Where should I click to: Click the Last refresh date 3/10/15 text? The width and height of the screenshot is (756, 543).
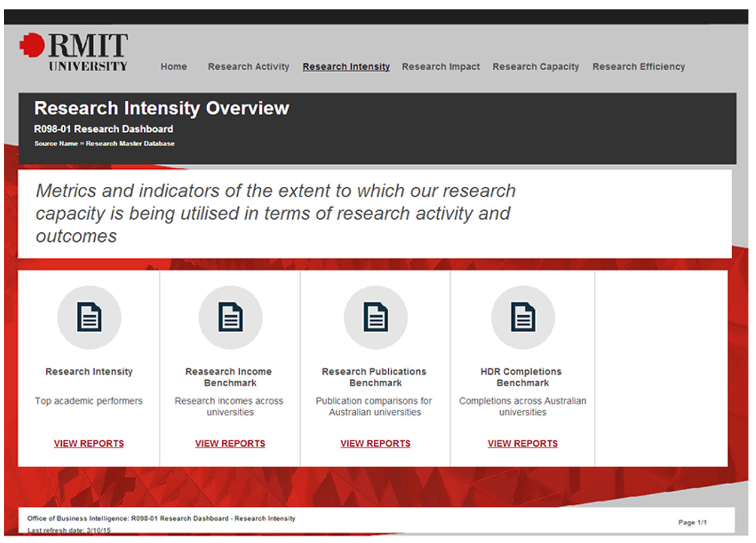(x=69, y=530)
